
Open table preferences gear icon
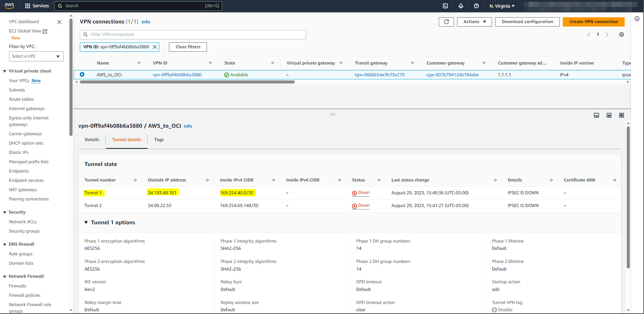[622, 35]
